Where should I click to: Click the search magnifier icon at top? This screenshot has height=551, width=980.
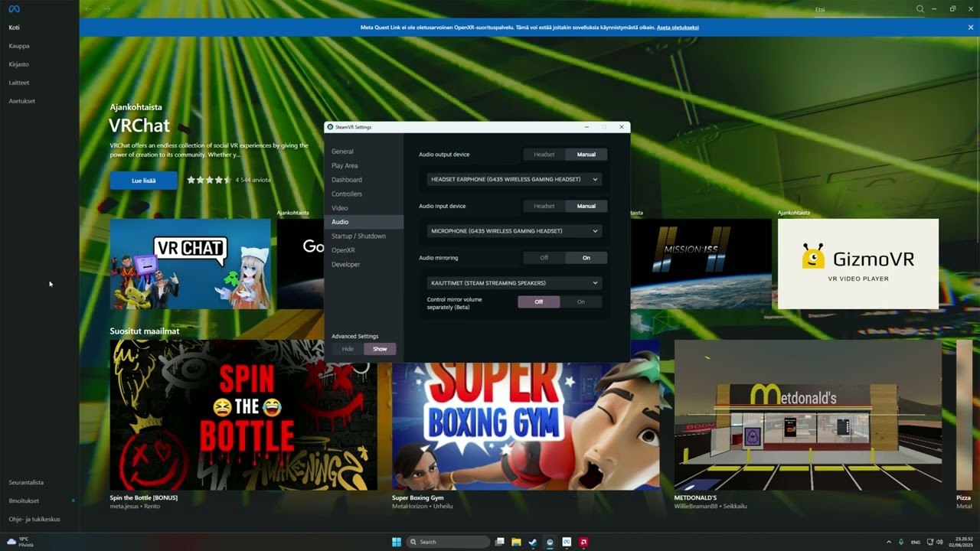pos(920,9)
